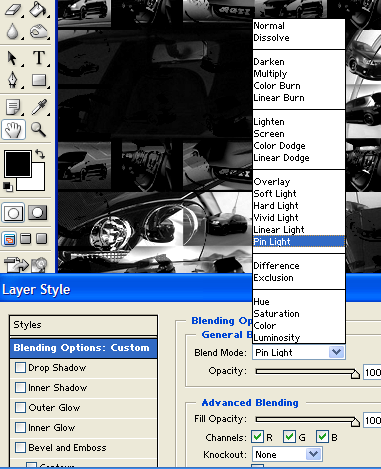The image size is (381, 469).
Task: Click the Fill Opacity slider handle
Action: [x=355, y=422]
